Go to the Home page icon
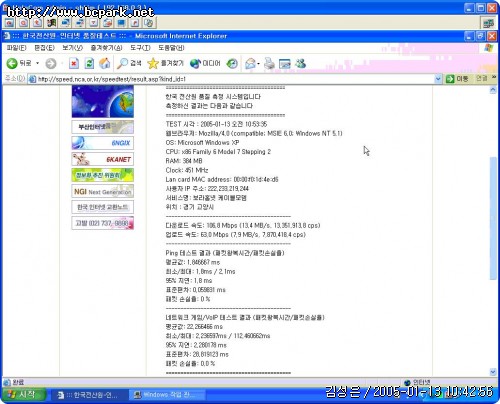 (104, 63)
